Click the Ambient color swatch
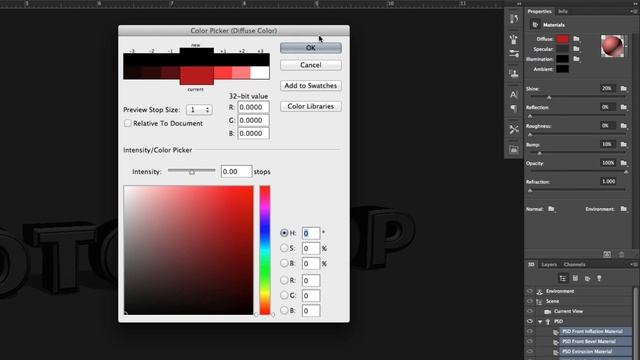The width and height of the screenshot is (640, 360). 562,69
